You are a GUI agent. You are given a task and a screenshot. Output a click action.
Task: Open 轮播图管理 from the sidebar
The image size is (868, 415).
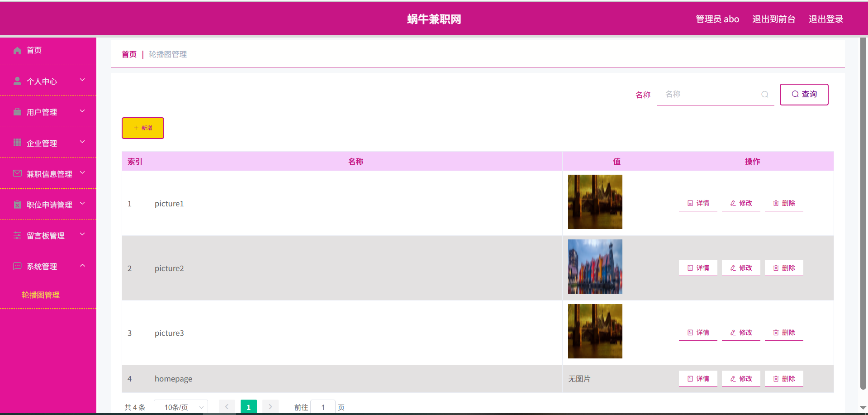[x=40, y=295]
